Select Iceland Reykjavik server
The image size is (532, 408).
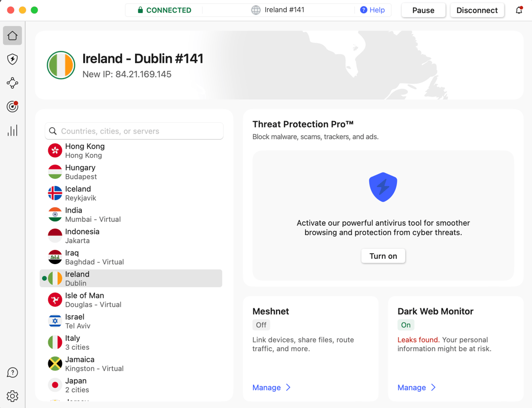click(131, 193)
